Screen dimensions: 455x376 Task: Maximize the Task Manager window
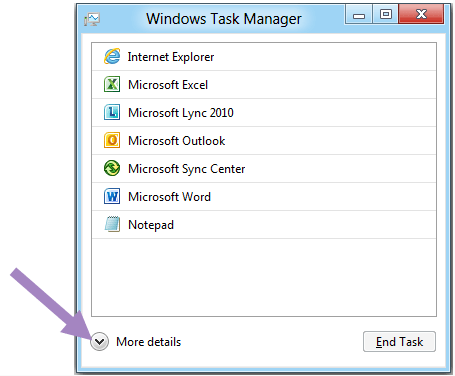pyautogui.click(x=386, y=14)
